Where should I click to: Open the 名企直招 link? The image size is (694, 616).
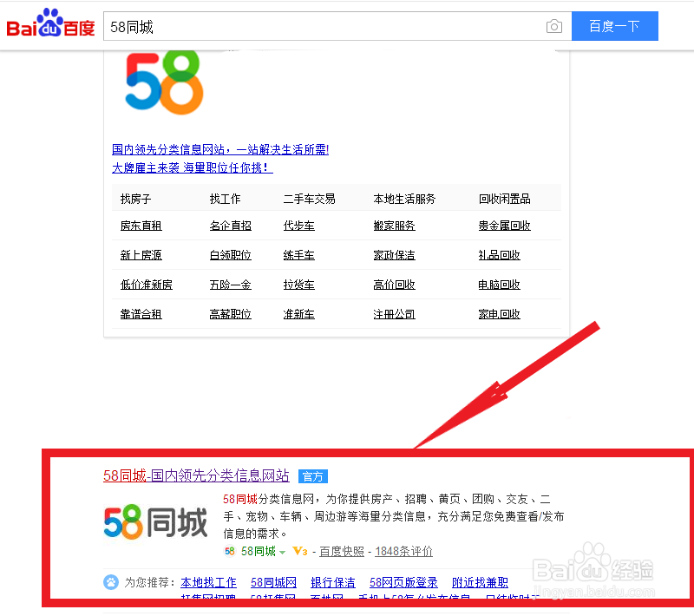click(x=231, y=226)
